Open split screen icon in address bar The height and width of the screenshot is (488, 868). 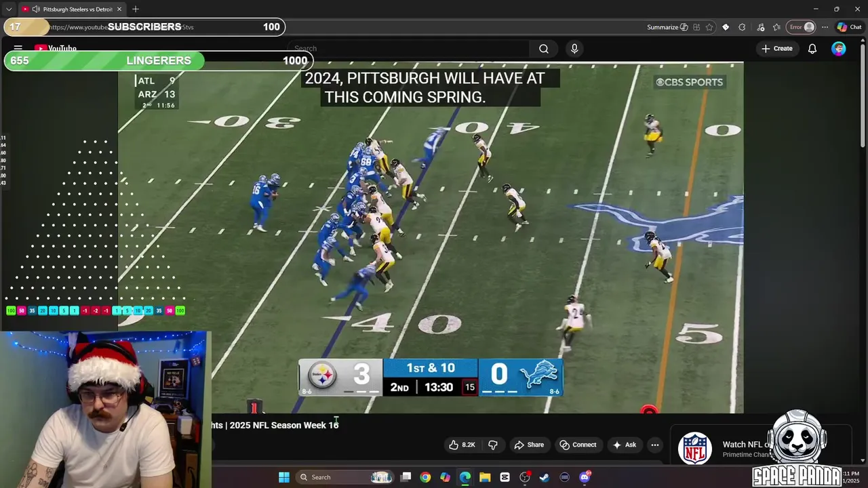point(696,27)
